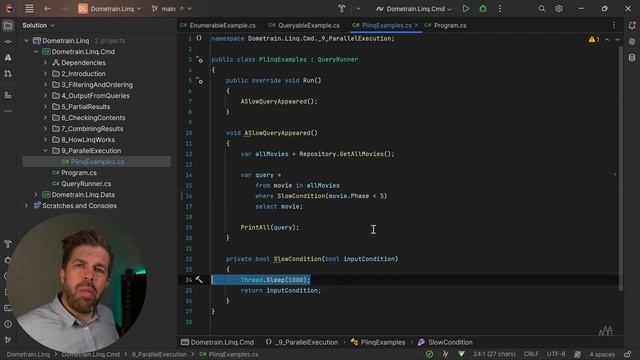The image size is (640, 360).
Task: Open IDE settings gear
Action: pyautogui.click(x=559, y=9)
